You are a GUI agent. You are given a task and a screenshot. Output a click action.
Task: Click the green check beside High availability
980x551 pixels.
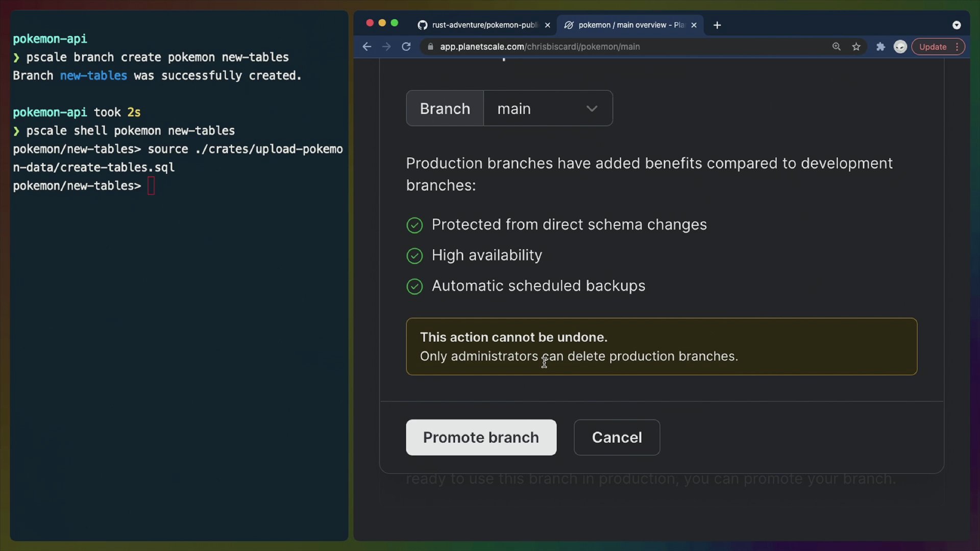[414, 256]
